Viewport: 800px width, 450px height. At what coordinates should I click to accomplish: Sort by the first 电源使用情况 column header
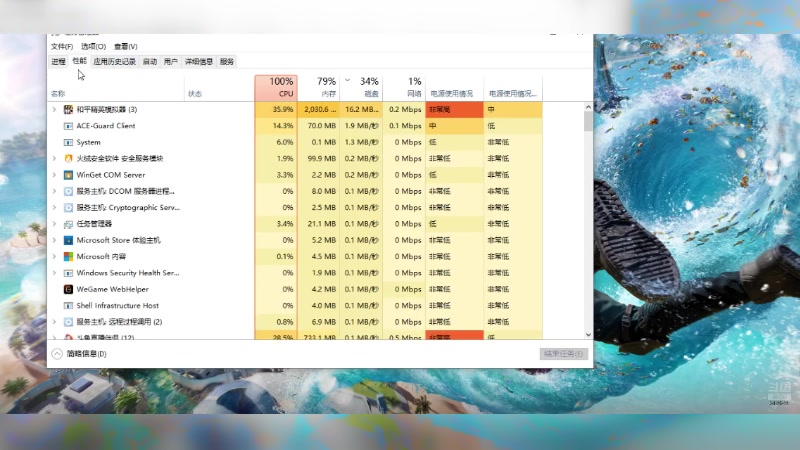coord(455,87)
